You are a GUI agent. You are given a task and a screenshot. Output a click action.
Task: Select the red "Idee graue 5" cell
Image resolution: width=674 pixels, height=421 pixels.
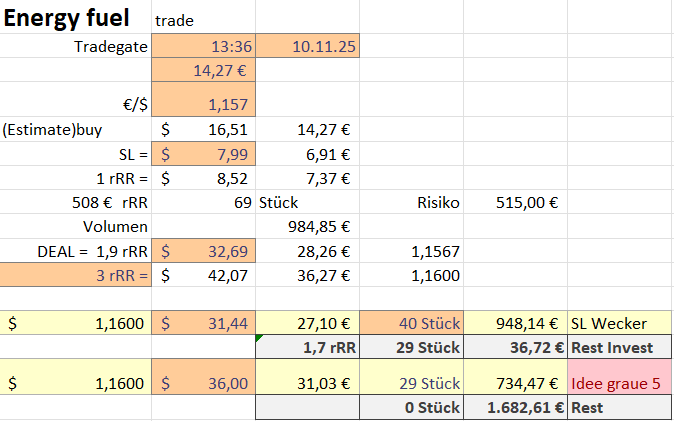(620, 383)
